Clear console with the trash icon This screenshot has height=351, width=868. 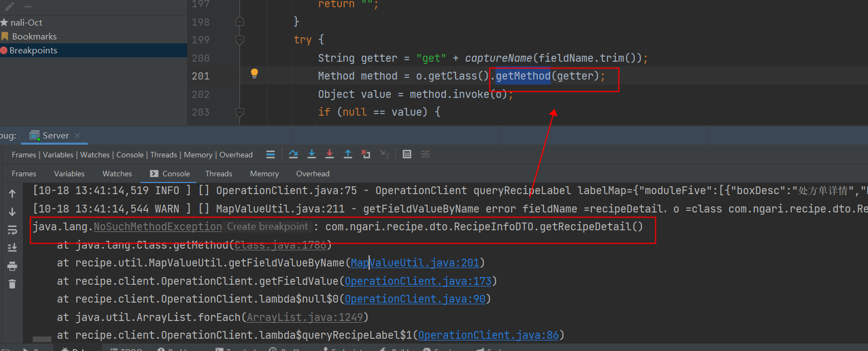(12, 284)
